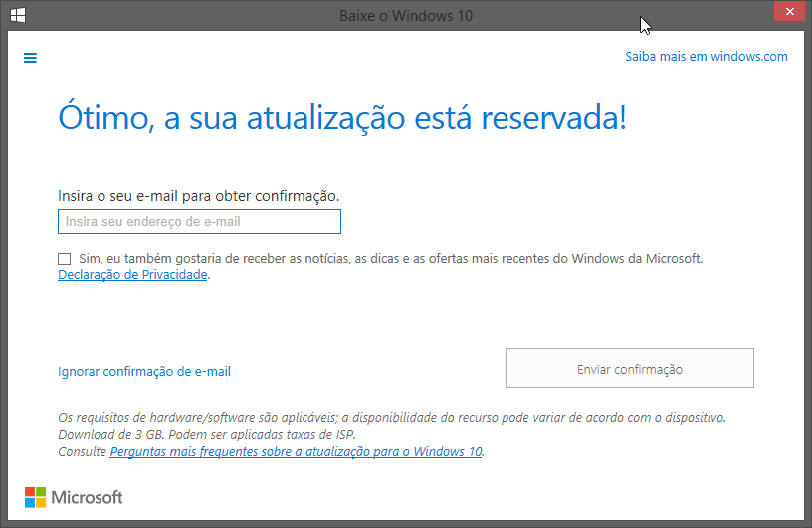This screenshot has height=528, width=812.
Task: Click the e-mail address input field
Action: click(x=199, y=221)
